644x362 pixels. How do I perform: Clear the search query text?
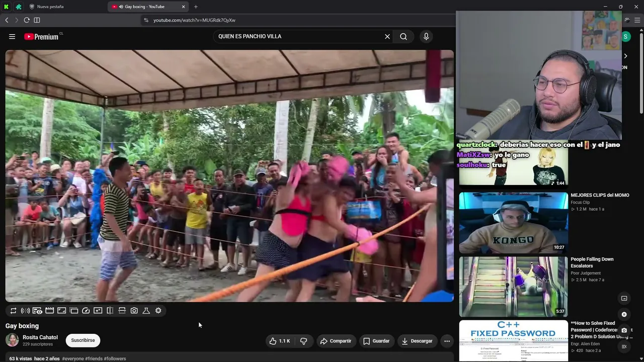pos(387,36)
